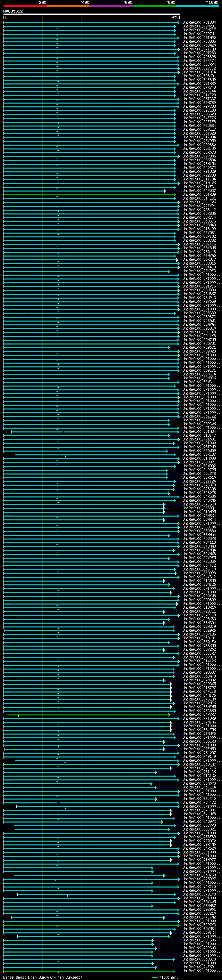The height and width of the screenshot is (980, 222).
Task: Select the UniRef100_B9SKD1 label
Action: click(199, 76)
